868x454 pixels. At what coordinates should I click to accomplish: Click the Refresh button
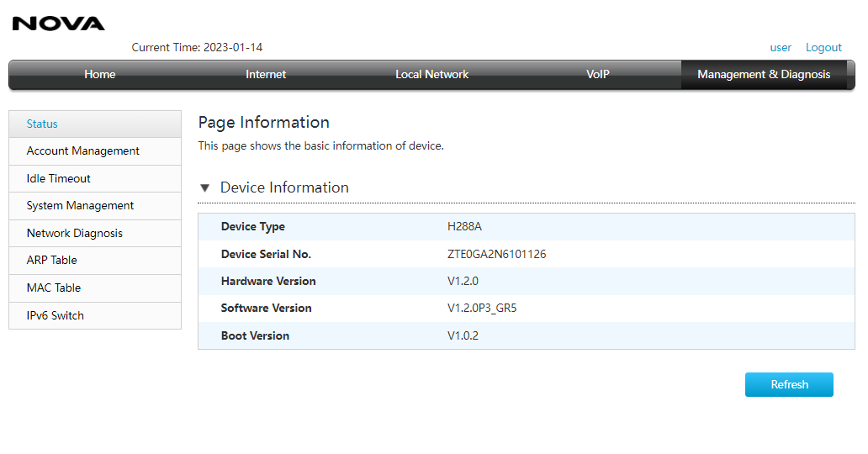click(789, 385)
